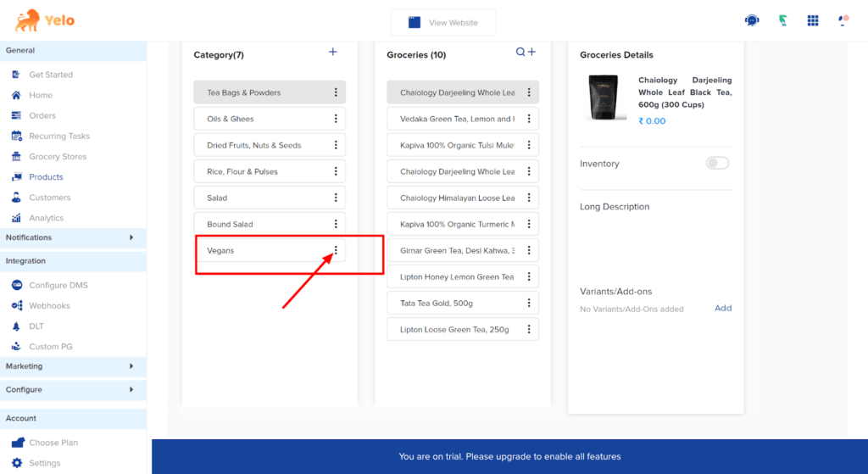Screen dimensions: 868x474
Task: Open Settings in the sidebar
Action: click(x=44, y=462)
